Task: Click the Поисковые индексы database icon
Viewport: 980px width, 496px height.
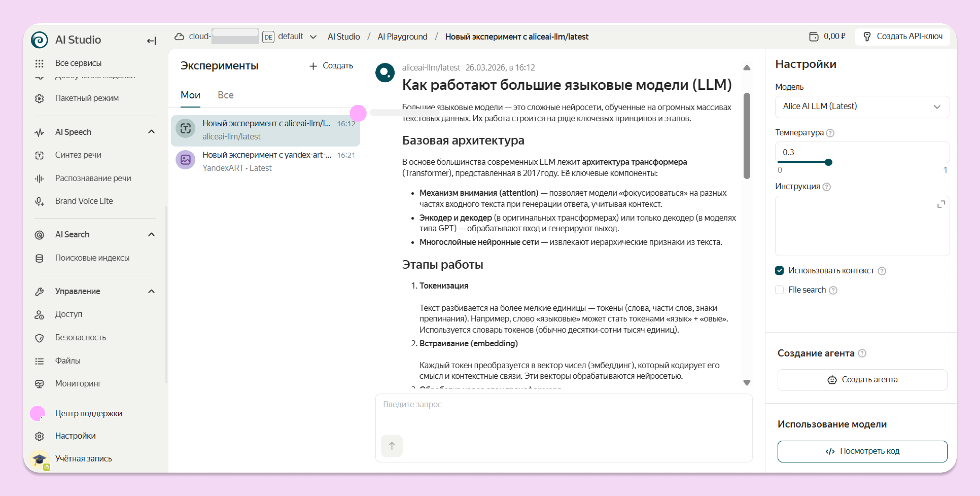Action: pos(39,258)
